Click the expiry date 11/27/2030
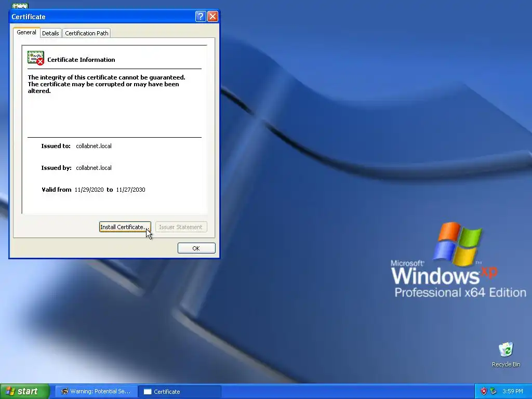The height and width of the screenshot is (399, 532). [130, 190]
